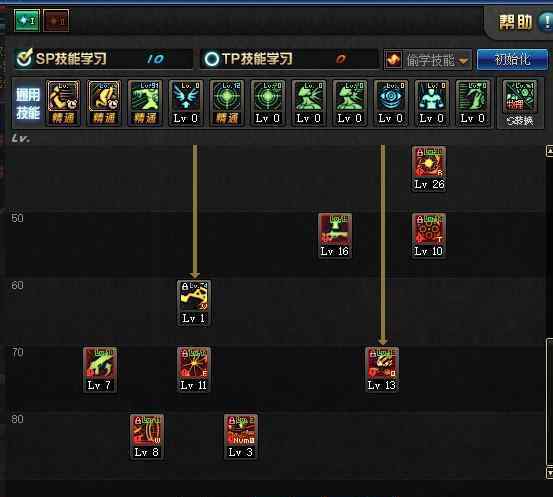
Task: Open the 偷学技能 dropdown
Action: pos(427,60)
